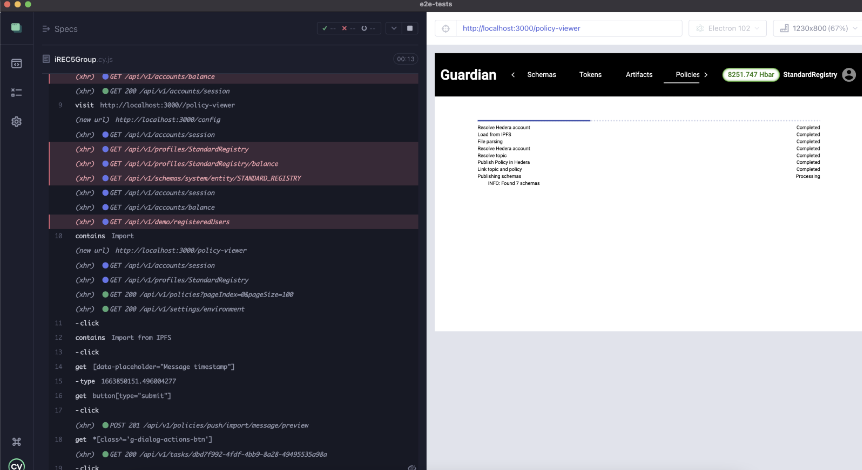Viewport: 862px width, 470px height.
Task: Click the selector playground crosshair icon
Action: (x=445, y=28)
